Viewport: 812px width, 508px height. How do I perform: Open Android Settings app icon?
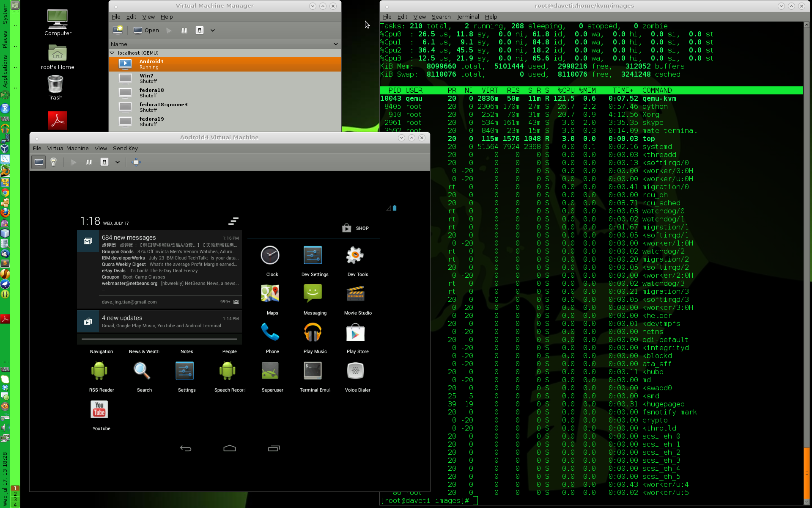(185, 371)
